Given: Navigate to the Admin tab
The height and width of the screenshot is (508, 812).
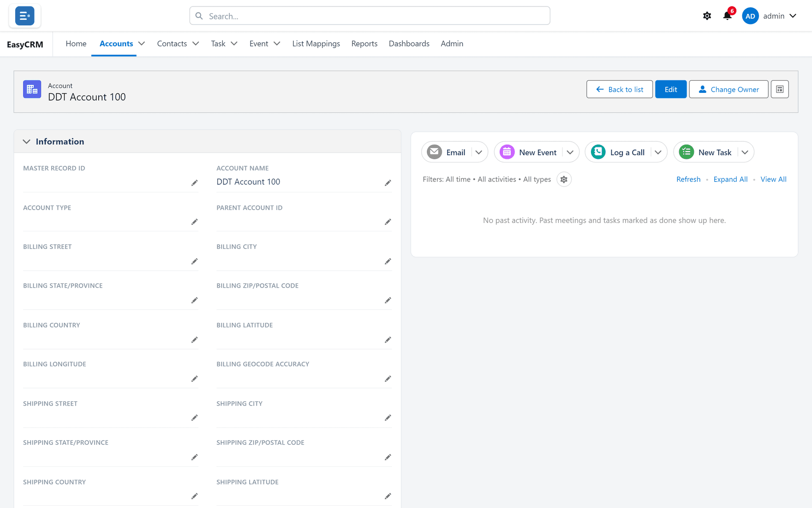Looking at the screenshot, I should (x=452, y=43).
